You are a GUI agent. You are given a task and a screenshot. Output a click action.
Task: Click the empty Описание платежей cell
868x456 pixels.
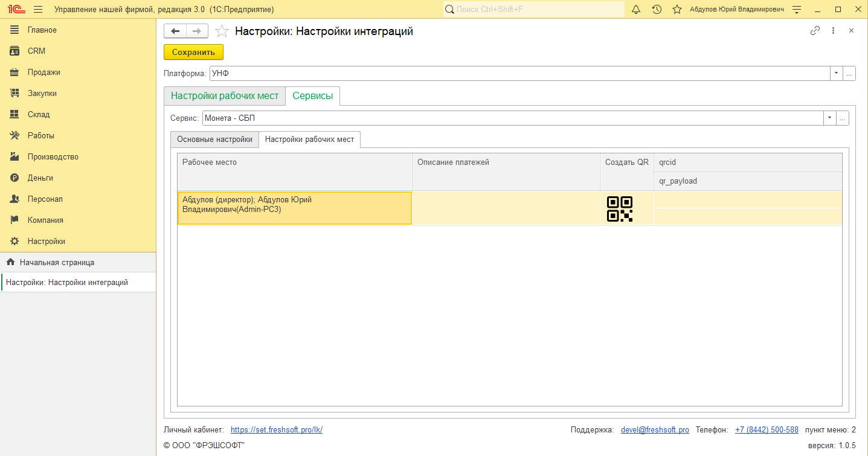click(506, 208)
